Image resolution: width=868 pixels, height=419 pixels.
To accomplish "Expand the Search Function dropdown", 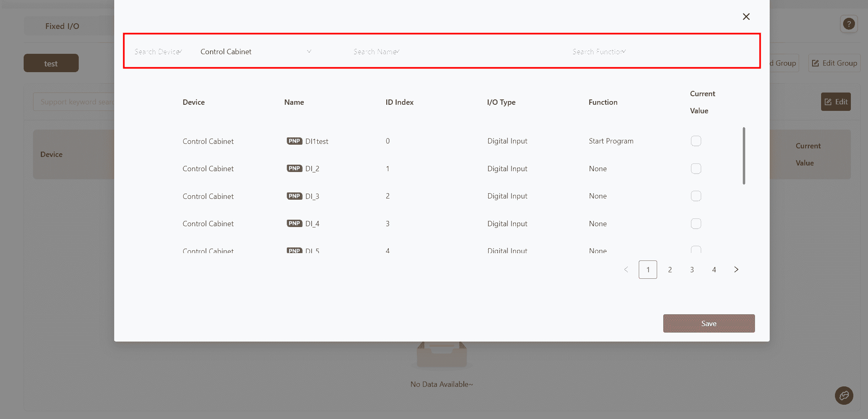I will pyautogui.click(x=599, y=52).
